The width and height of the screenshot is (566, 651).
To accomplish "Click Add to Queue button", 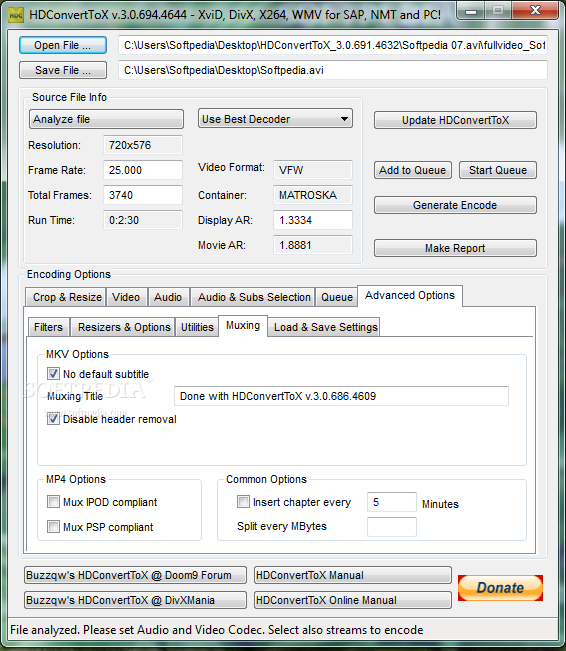I will click(413, 170).
